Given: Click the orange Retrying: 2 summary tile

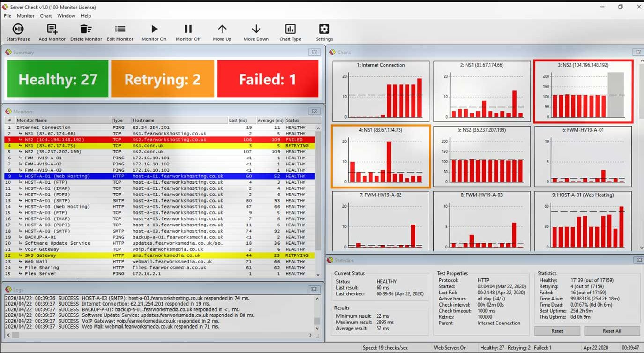Looking at the screenshot, I should 163,79.
